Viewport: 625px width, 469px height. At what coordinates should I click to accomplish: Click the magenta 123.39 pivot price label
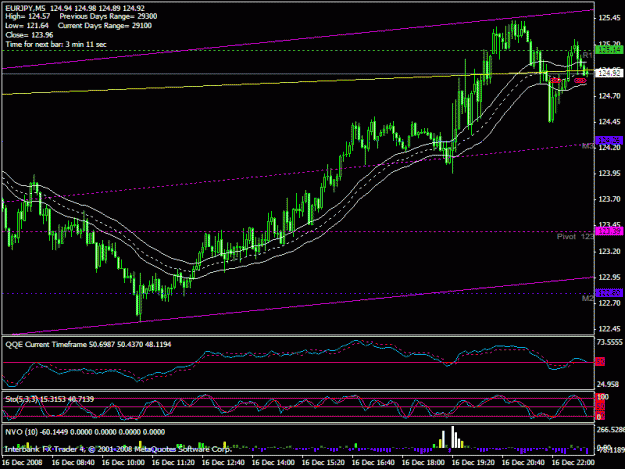609,231
